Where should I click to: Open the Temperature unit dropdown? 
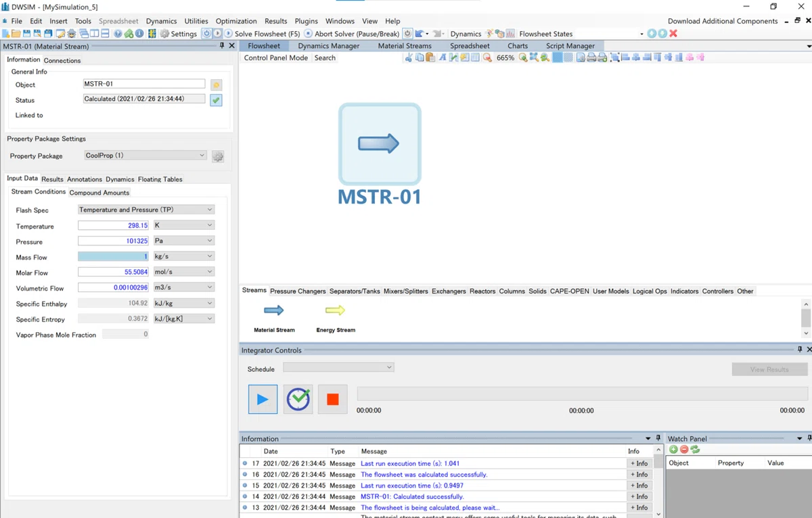[184, 225]
